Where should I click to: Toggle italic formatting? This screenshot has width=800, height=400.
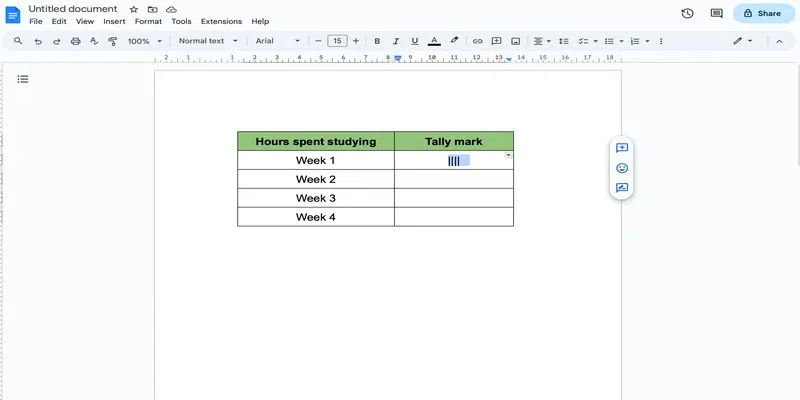396,41
